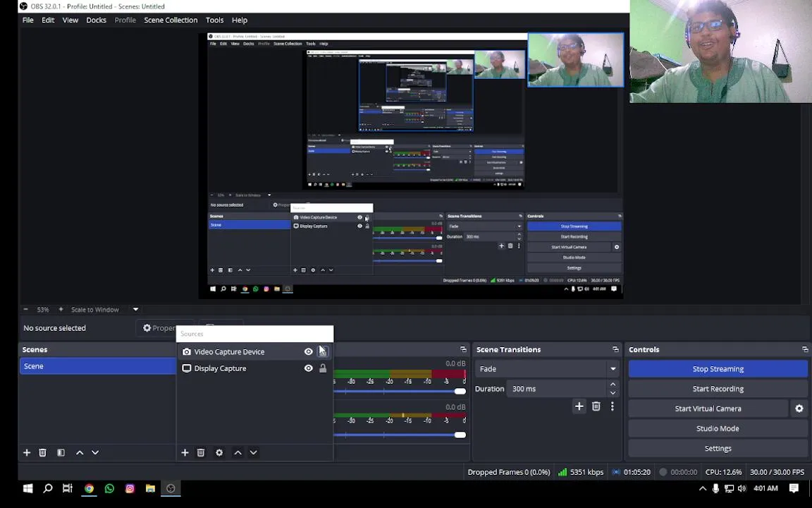812x508 pixels.
Task: Open source properties gear in Sources toolbar
Action: (x=219, y=452)
